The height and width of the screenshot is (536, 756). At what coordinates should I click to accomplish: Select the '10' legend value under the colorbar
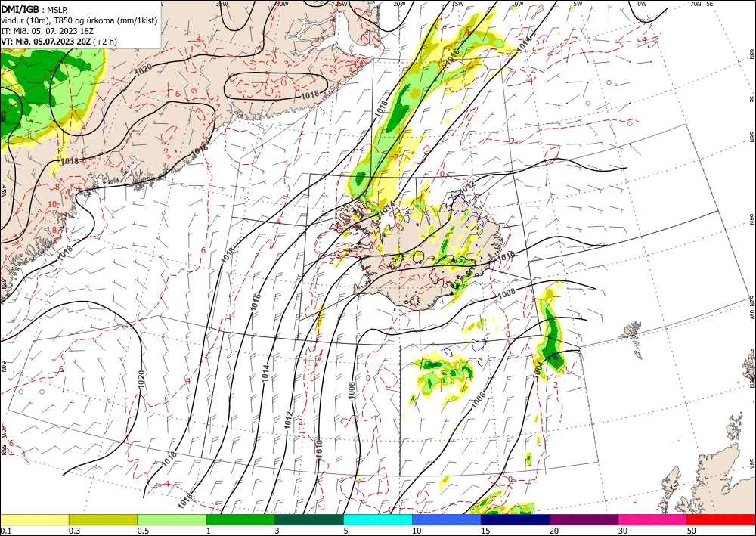[417, 531]
